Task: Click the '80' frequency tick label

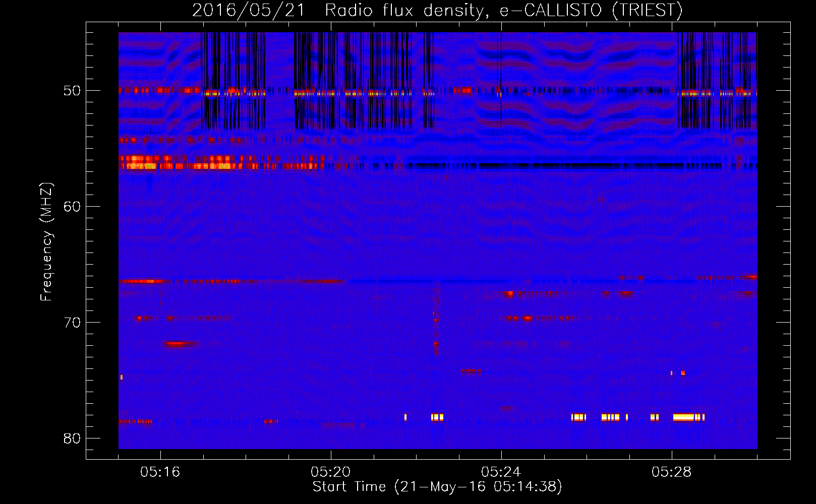Action: coord(72,438)
